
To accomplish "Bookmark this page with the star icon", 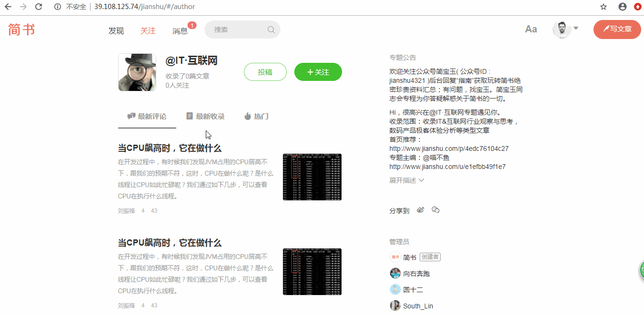I will click(604, 7).
